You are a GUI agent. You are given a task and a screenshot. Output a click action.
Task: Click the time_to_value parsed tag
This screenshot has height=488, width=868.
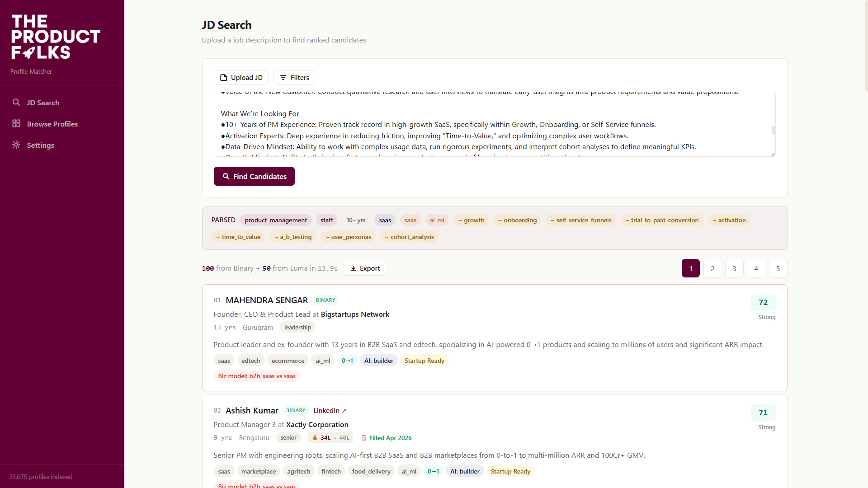[x=238, y=237]
